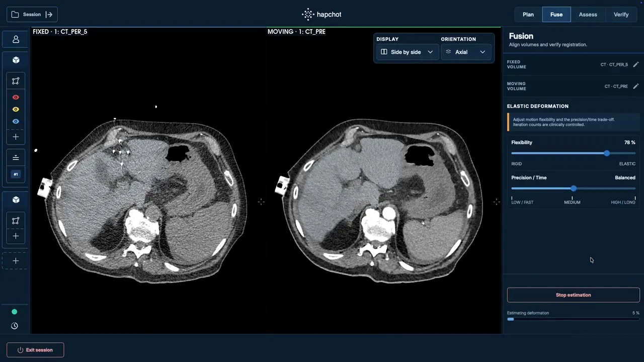Toggle the yellow eye visibility
This screenshot has width=644, height=362.
click(16, 109)
